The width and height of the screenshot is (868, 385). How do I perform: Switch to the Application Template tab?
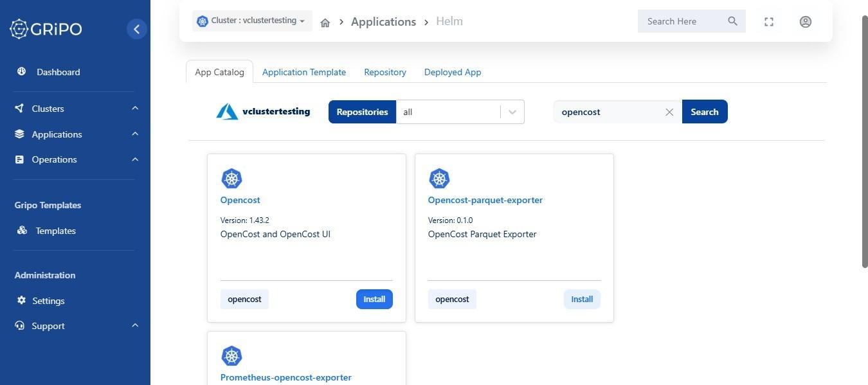[x=304, y=72]
